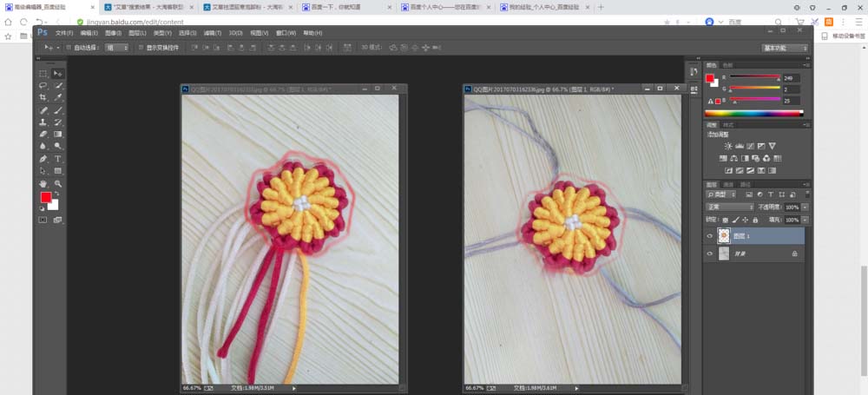868x395 pixels.
Task: Select the Crop tool
Action: [43, 97]
